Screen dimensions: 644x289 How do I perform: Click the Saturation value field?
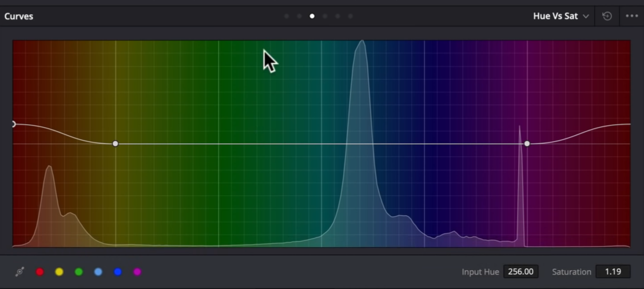(613, 272)
